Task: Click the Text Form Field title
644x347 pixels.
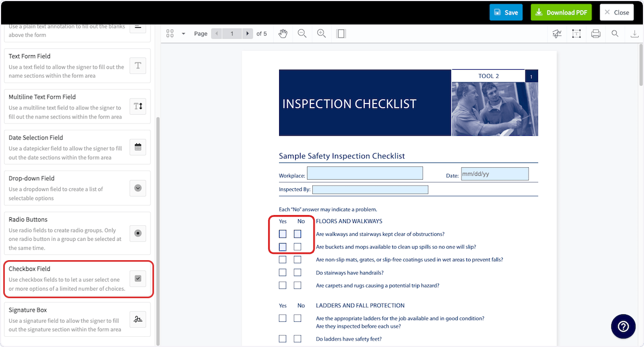Action: (x=30, y=56)
